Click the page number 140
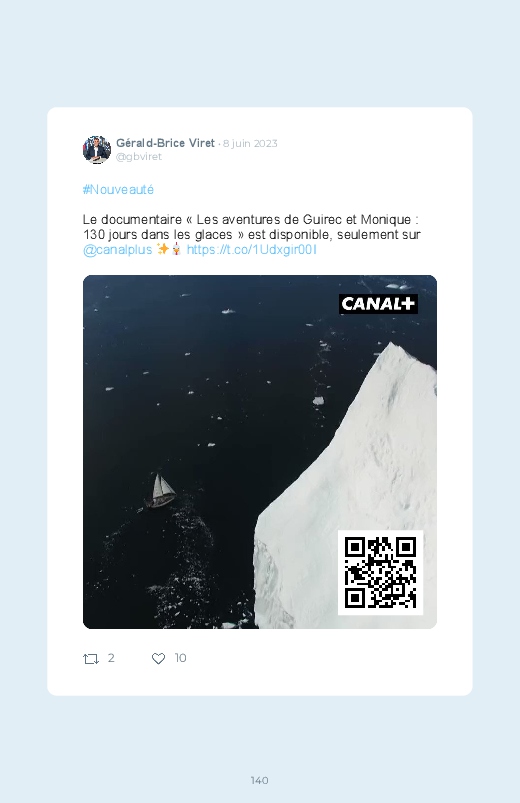This screenshot has width=520, height=803. 260,780
